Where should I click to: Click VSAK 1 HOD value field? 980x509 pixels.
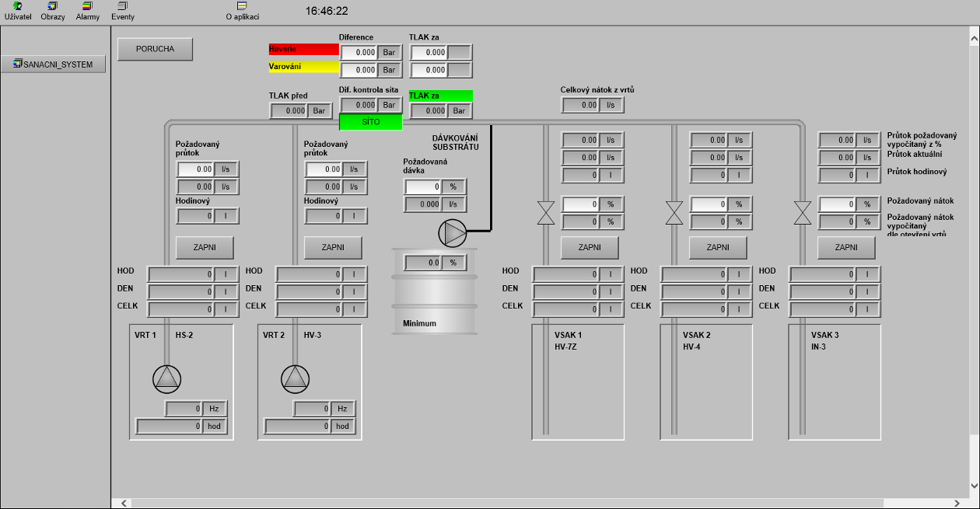(565, 274)
